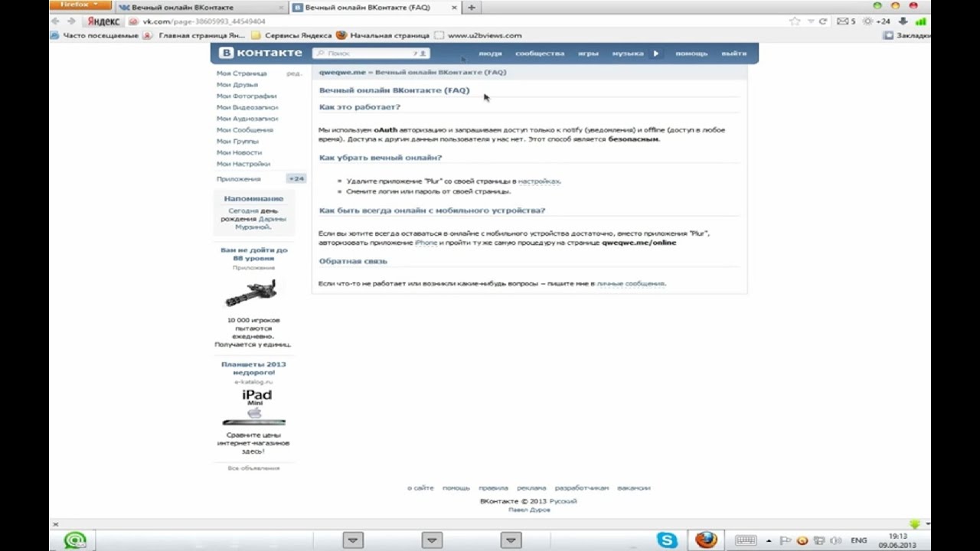The image size is (980, 551).
Task: Open the address bar history dropdown arrow
Action: coord(811,21)
